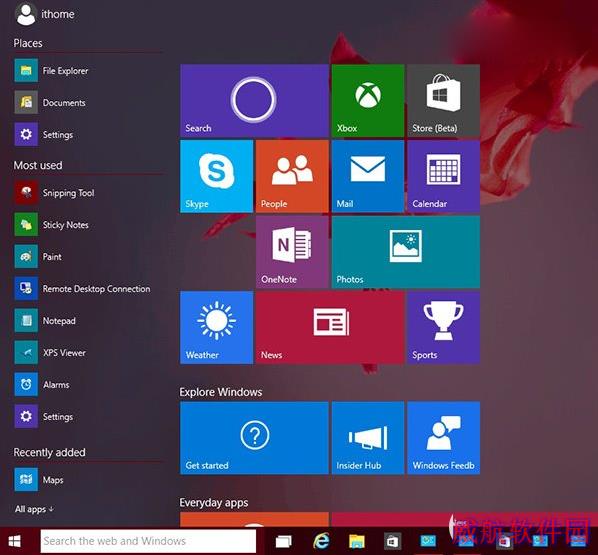Open the Mail tile
Screen dimensions: 598x555
click(x=368, y=176)
